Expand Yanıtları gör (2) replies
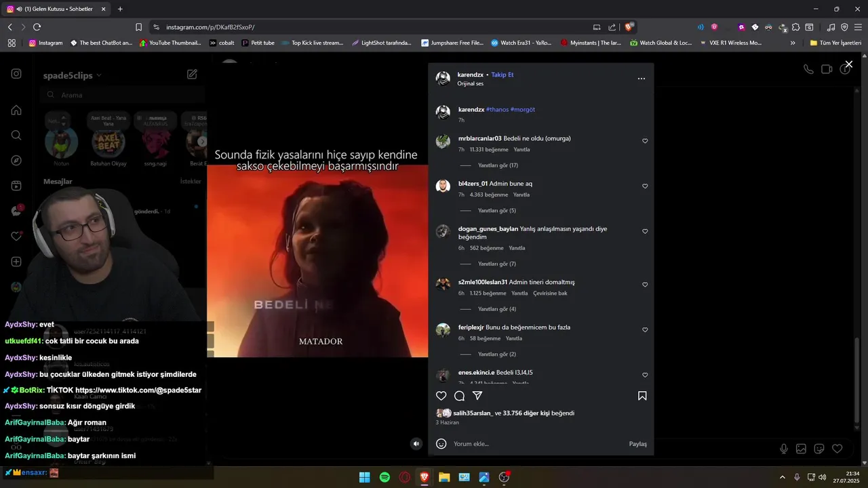Image resolution: width=868 pixels, height=488 pixels. 497,354
